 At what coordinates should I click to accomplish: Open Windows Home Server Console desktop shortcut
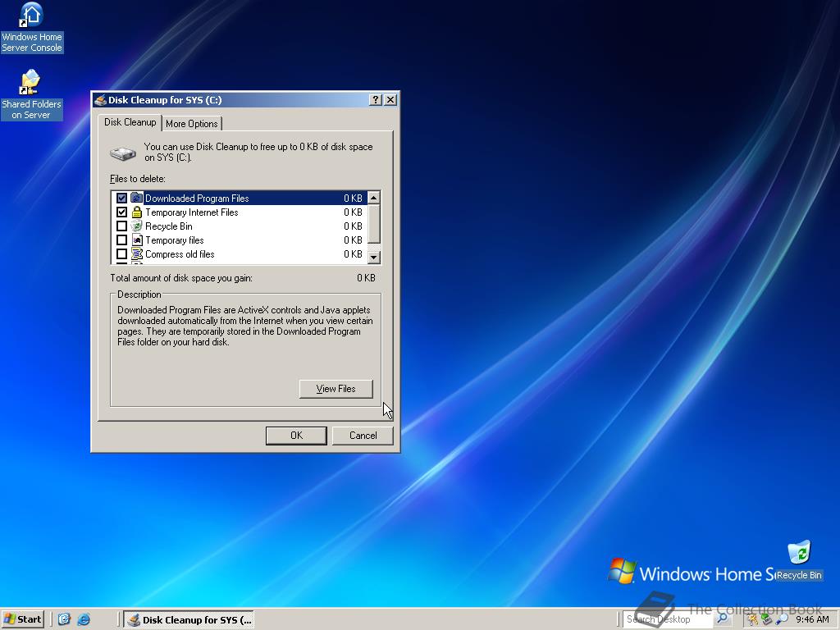coord(32,28)
